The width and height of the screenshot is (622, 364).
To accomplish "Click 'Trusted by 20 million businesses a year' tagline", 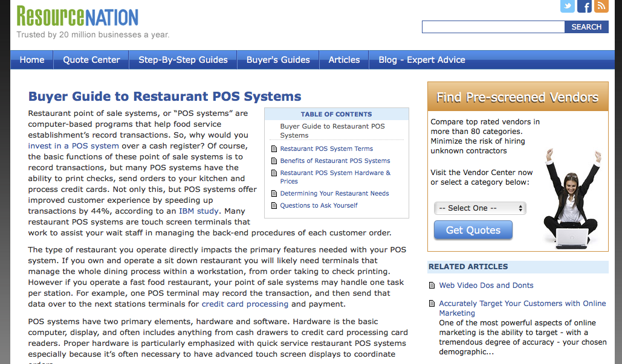I will point(93,35).
